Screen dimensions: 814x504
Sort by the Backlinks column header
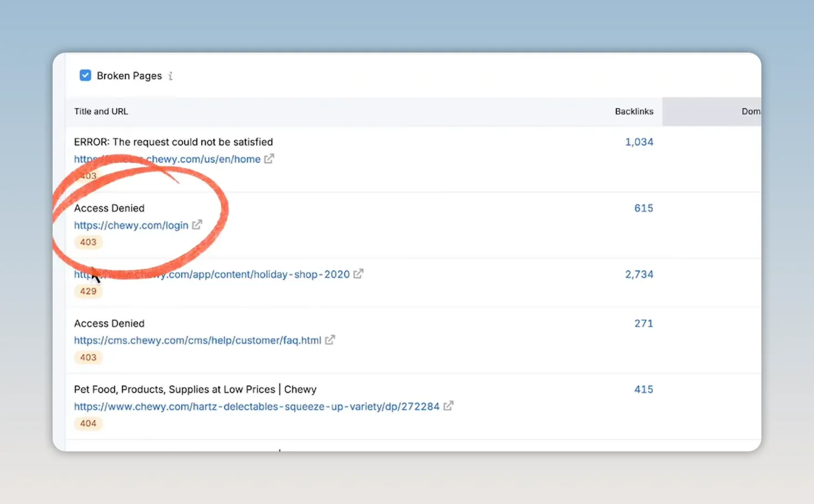point(634,111)
